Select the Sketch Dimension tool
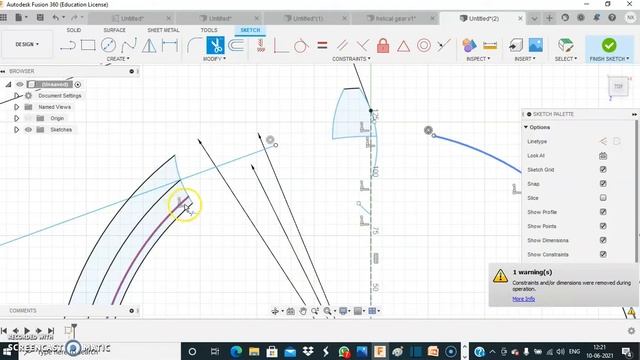Screen dimensions: 640x360 click(x=169, y=45)
